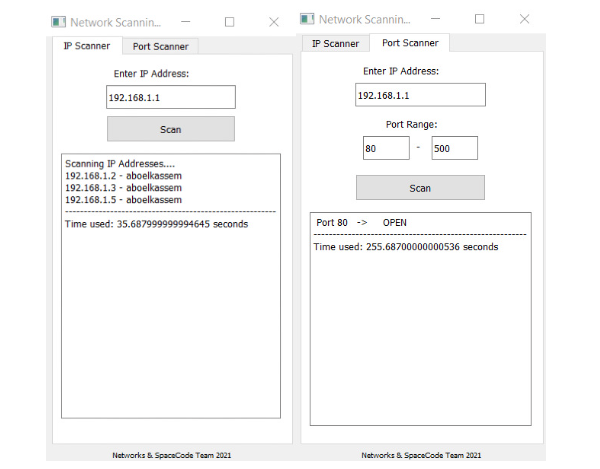Click the end port field containing 500
The width and height of the screenshot is (600, 469).
coord(454,148)
